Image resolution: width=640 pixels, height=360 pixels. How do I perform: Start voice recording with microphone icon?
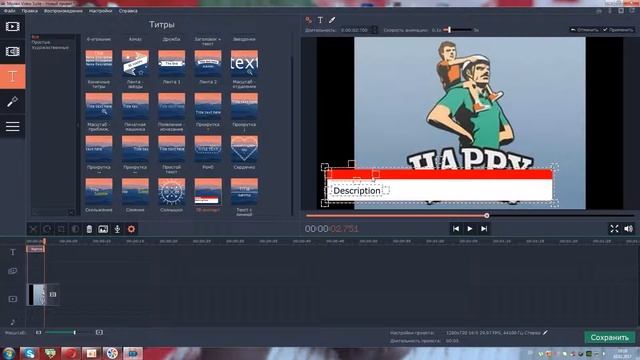[117, 229]
